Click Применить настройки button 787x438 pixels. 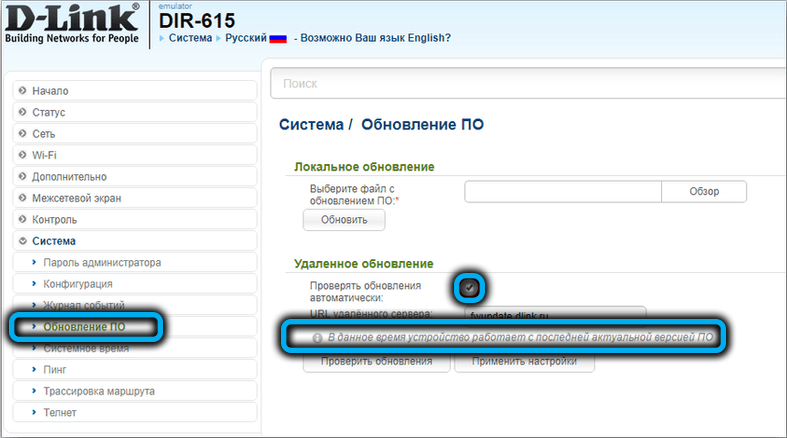coord(524,361)
